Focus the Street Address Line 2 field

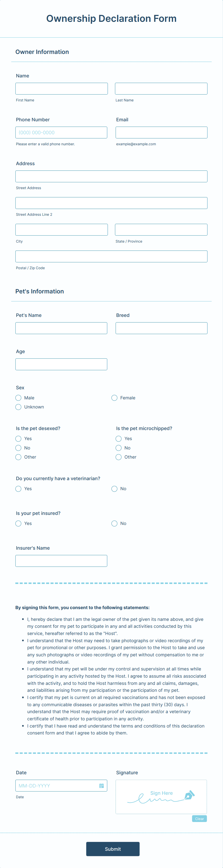[111, 203]
